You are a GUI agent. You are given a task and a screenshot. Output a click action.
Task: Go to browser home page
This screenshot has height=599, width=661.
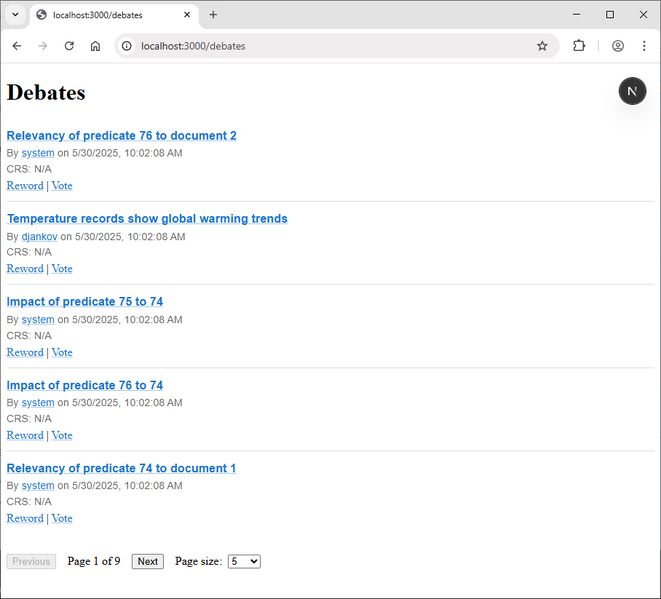[95, 46]
